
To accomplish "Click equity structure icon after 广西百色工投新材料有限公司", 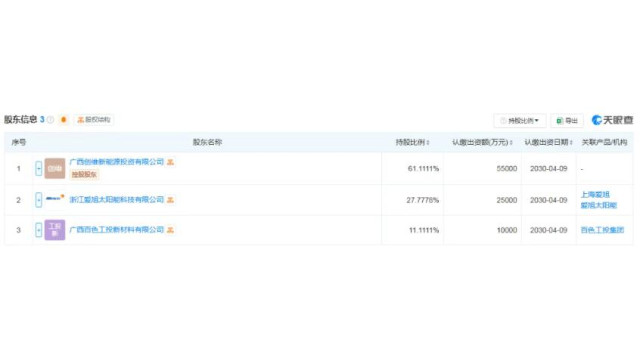I will 171,230.
